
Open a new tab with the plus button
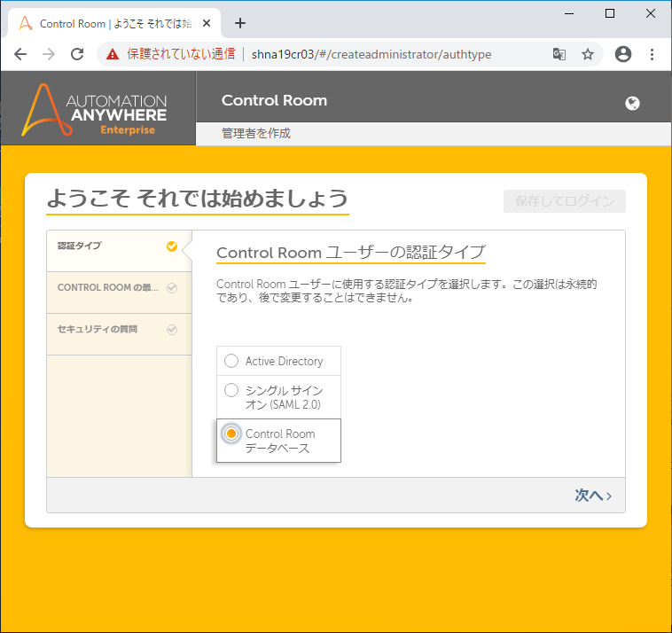click(240, 23)
